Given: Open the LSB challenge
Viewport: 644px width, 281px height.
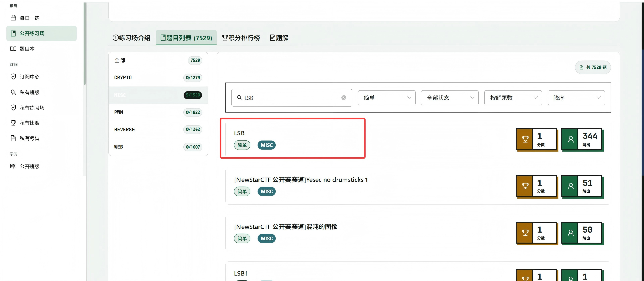Looking at the screenshot, I should (x=239, y=133).
